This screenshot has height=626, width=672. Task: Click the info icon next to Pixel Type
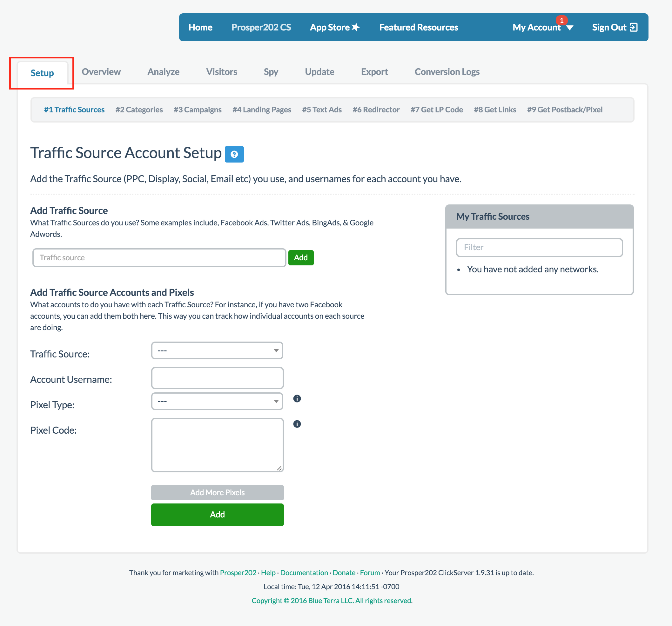[297, 399]
